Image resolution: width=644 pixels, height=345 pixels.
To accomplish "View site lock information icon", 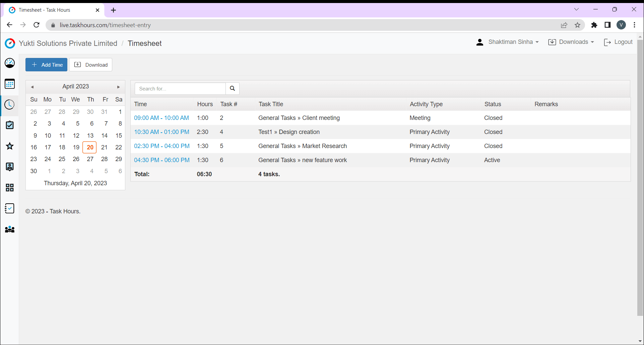I will pyautogui.click(x=53, y=25).
